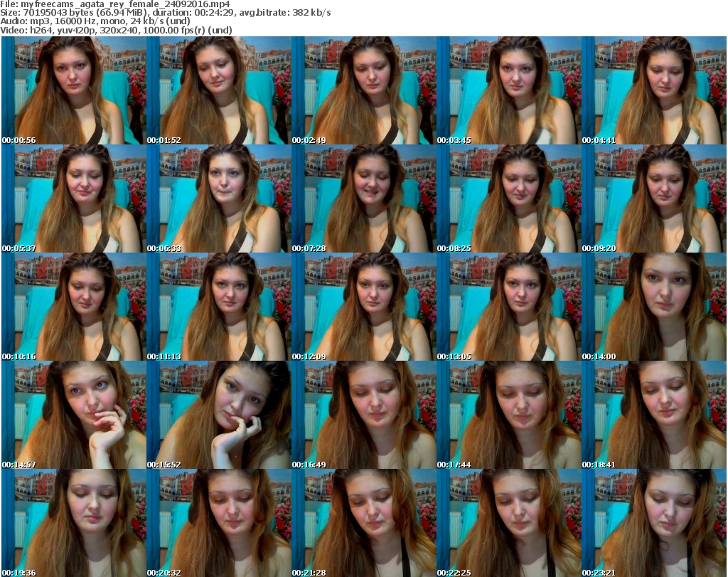Image resolution: width=728 pixels, height=577 pixels.
Task: Select the thumbnail at 00:05:37
Action: click(x=73, y=198)
